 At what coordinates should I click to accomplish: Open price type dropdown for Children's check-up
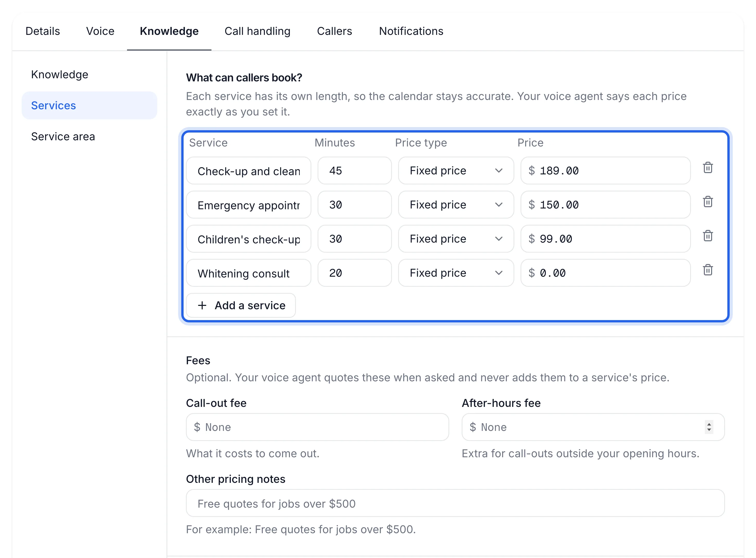456,239
